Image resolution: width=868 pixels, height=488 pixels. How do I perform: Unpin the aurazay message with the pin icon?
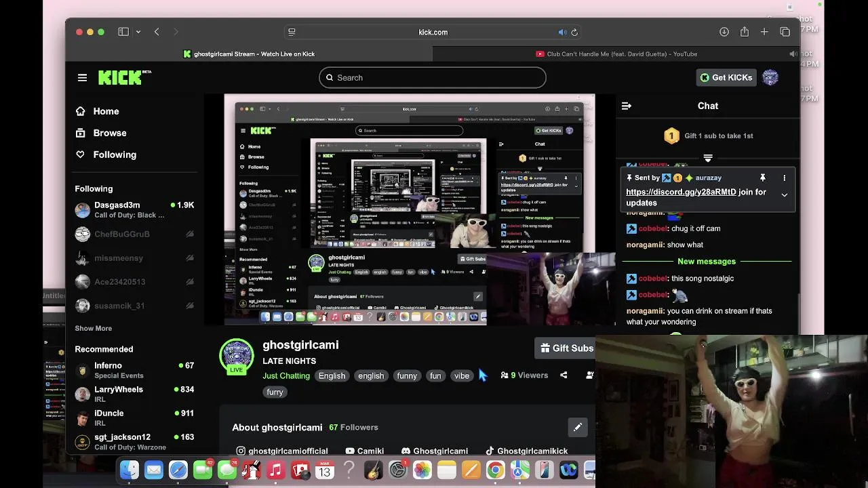[763, 178]
